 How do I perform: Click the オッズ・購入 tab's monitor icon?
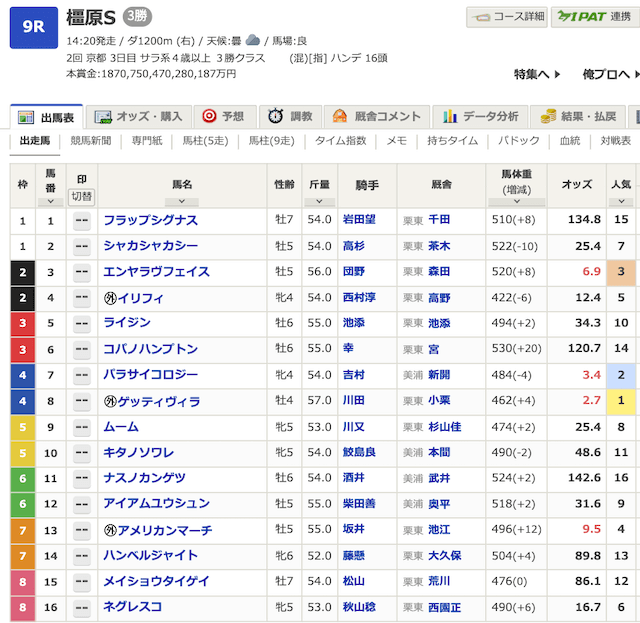pos(103,117)
